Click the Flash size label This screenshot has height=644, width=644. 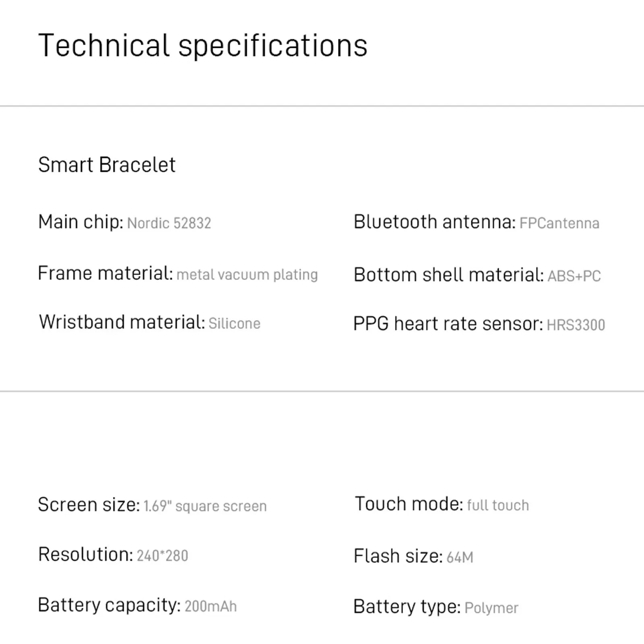pyautogui.click(x=398, y=556)
